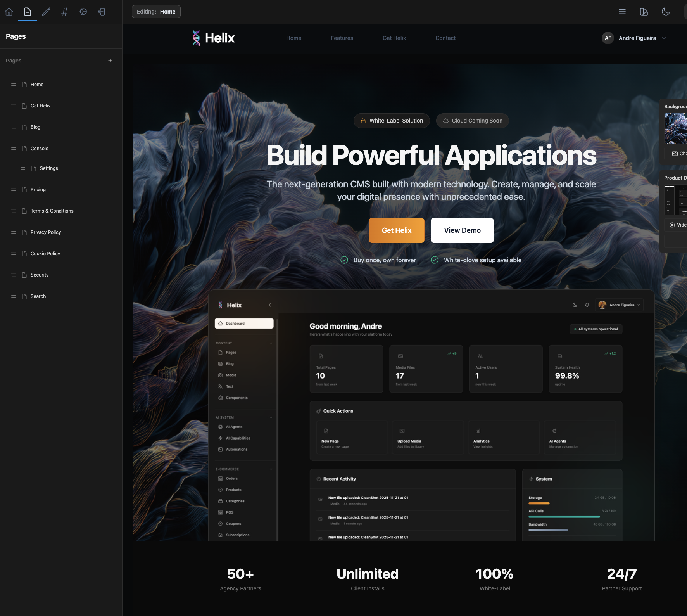Select the Blog page in list
This screenshot has height=616, width=687.
click(35, 127)
